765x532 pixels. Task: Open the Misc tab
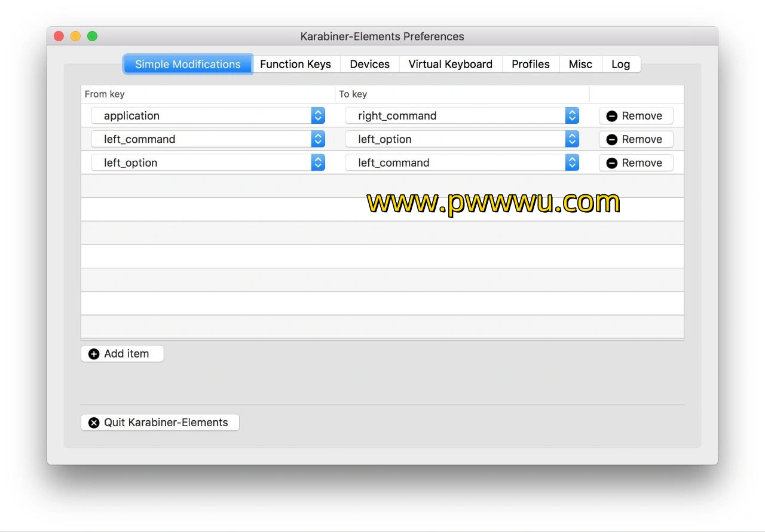coord(580,64)
